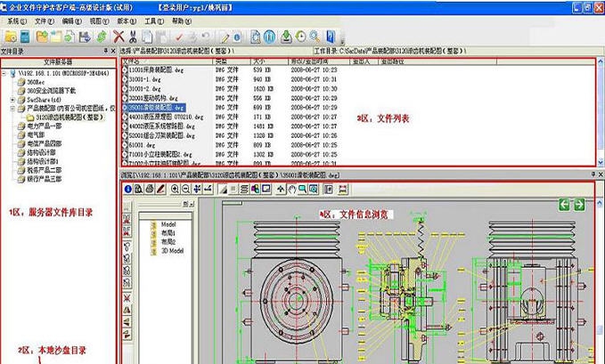Select the 360Rec folder in tree
605x364 pixels.
click(x=36, y=82)
